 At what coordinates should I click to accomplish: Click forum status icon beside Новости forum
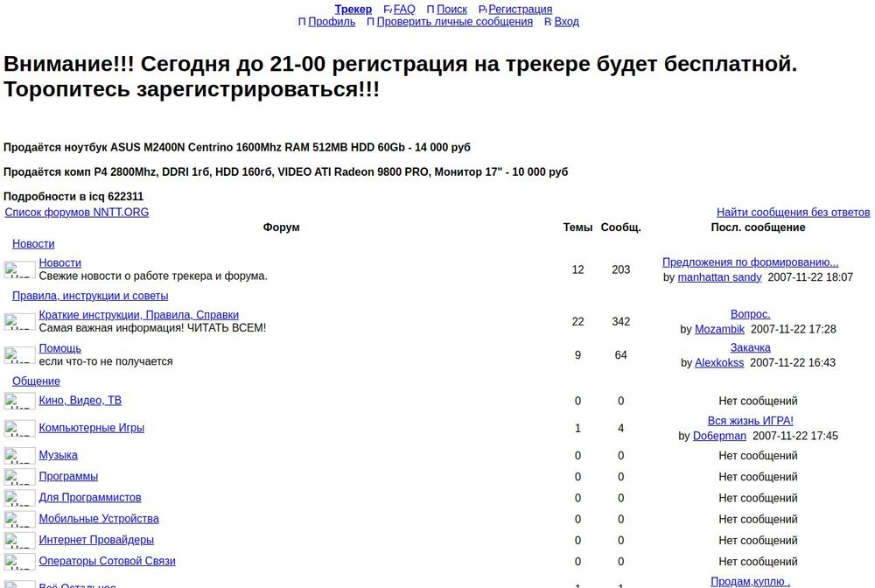pyautogui.click(x=20, y=269)
